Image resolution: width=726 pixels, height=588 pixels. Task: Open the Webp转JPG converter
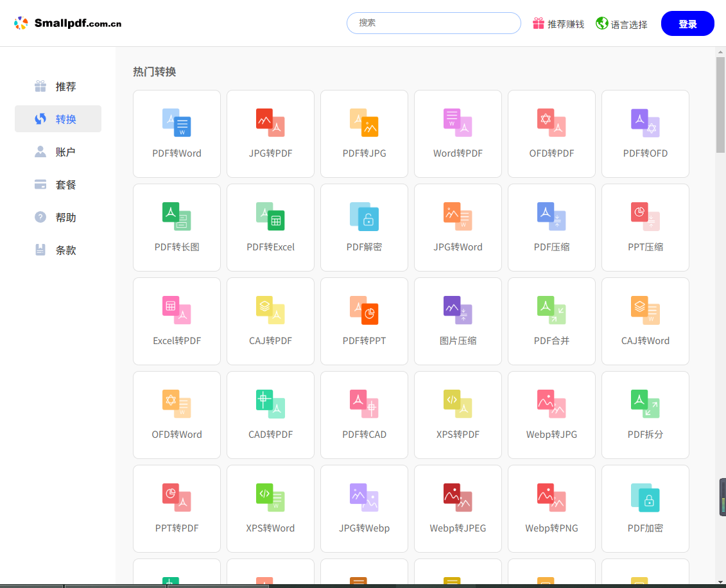[551, 415]
